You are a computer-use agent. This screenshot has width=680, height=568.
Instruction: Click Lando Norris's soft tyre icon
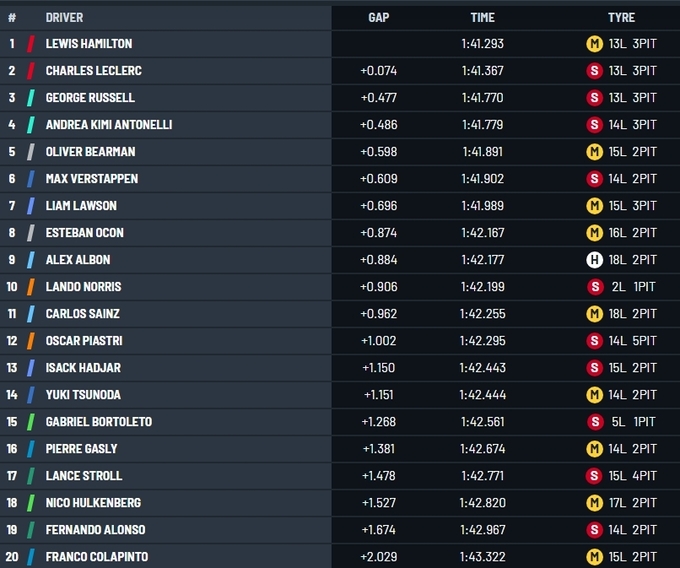tap(593, 287)
